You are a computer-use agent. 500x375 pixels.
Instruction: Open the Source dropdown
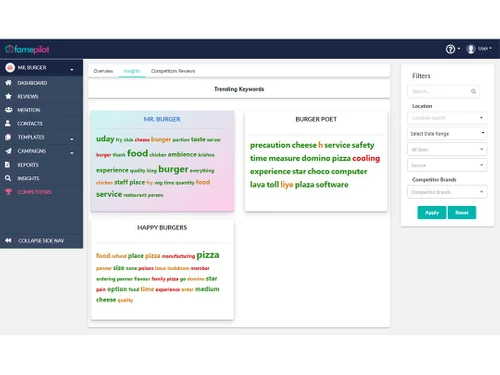447,165
